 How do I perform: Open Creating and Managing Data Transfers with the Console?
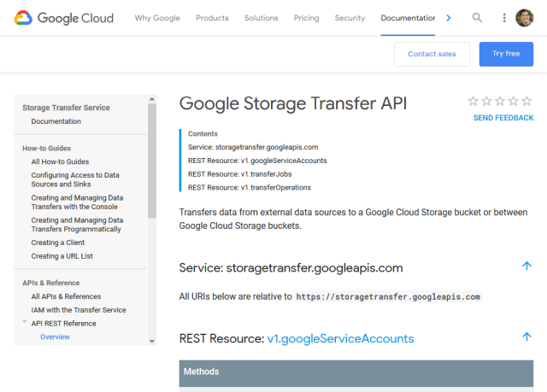[x=77, y=202]
